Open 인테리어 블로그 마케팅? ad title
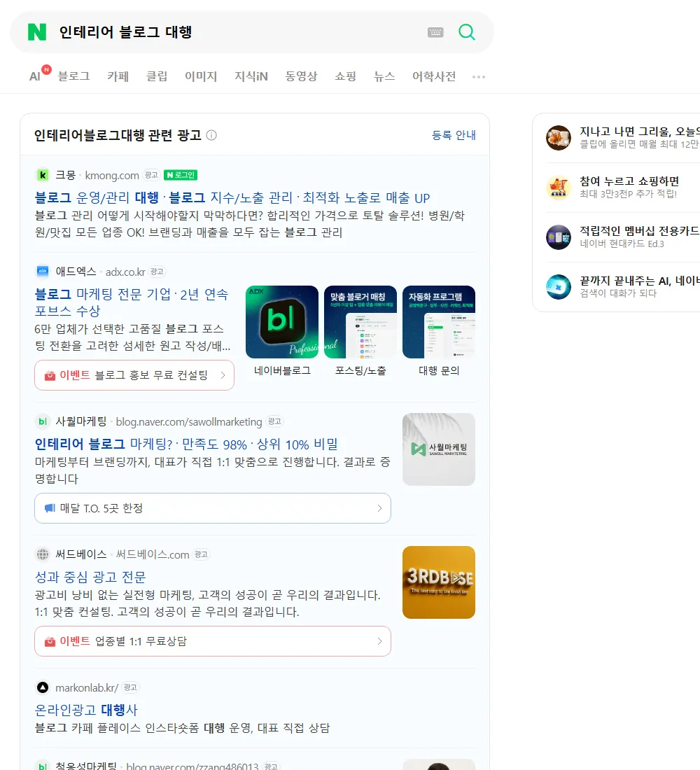The width and height of the screenshot is (700, 770). click(186, 444)
